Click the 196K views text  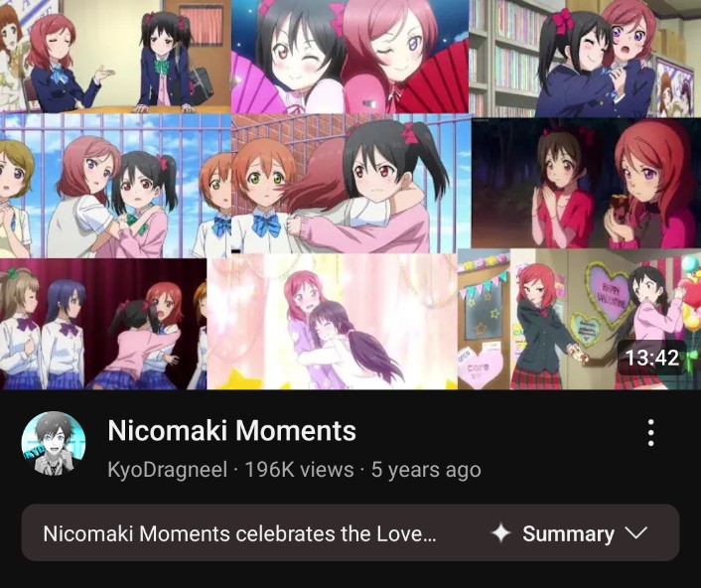click(299, 470)
